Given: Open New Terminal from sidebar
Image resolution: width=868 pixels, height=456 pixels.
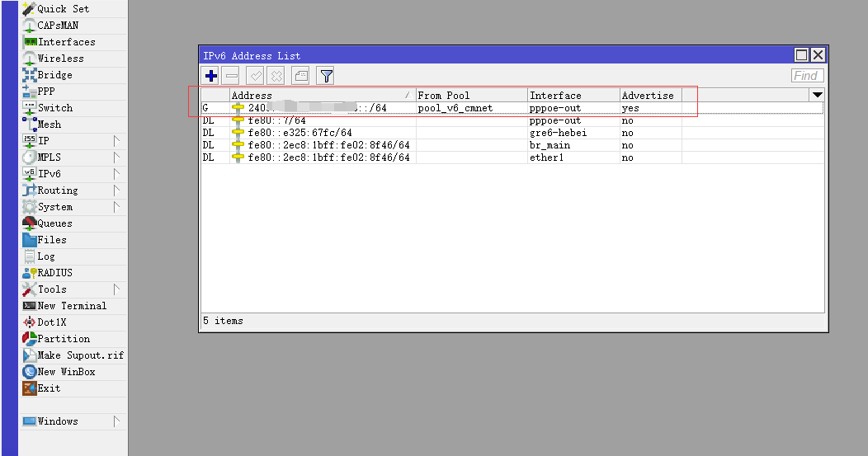Looking at the screenshot, I should coord(73,305).
